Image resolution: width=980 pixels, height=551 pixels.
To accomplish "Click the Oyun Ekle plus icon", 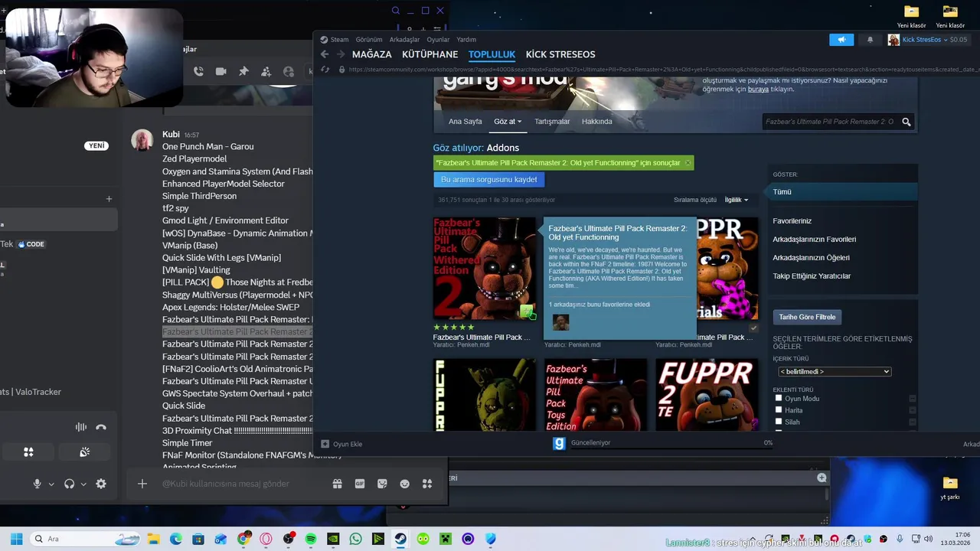I will click(x=325, y=444).
